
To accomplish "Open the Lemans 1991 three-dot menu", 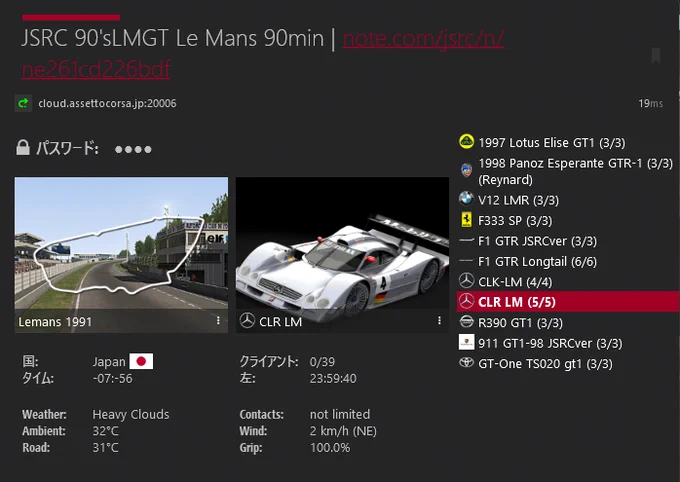I will pos(218,321).
